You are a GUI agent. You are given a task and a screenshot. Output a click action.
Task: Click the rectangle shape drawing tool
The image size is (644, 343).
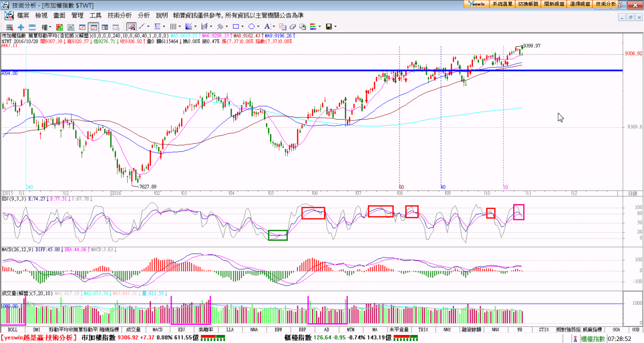tap(235, 27)
